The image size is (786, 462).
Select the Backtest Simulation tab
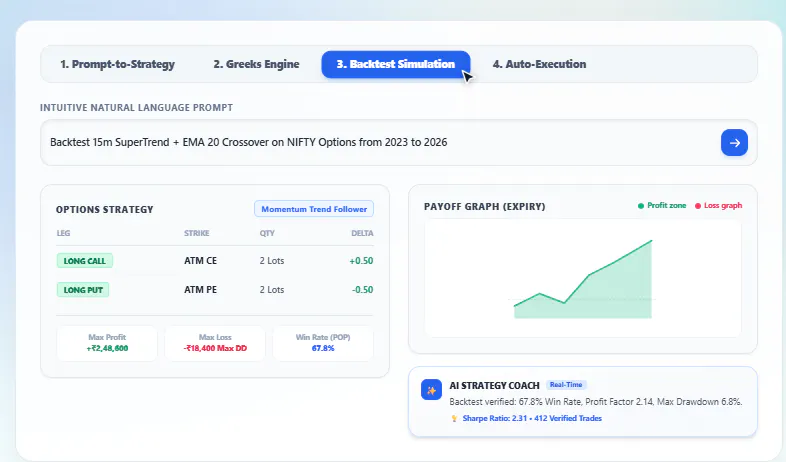396,64
